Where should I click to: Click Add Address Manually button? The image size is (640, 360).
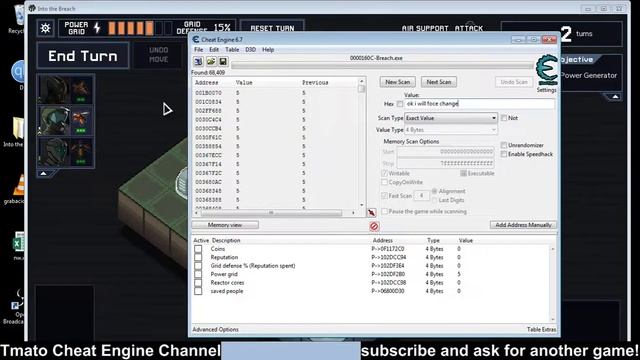click(x=523, y=225)
